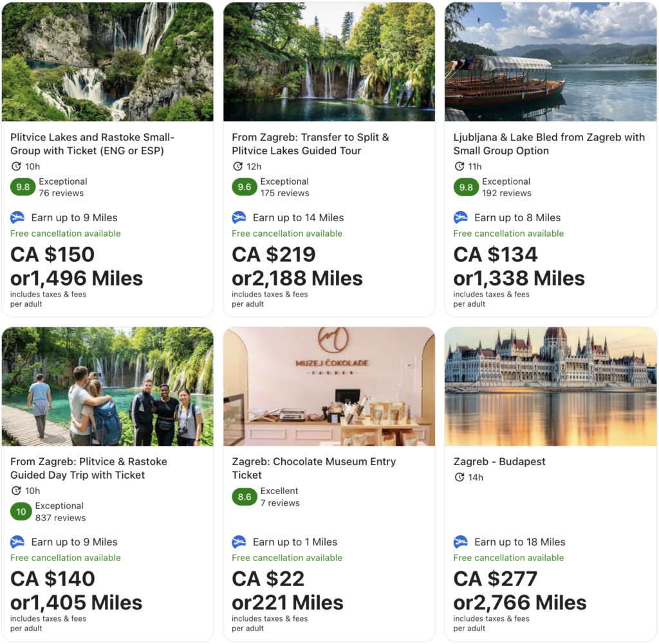Select the Aeroplan airplane icon on the Zagreb - Budapest card
Viewport: 659px width, 644px height.
[x=461, y=542]
